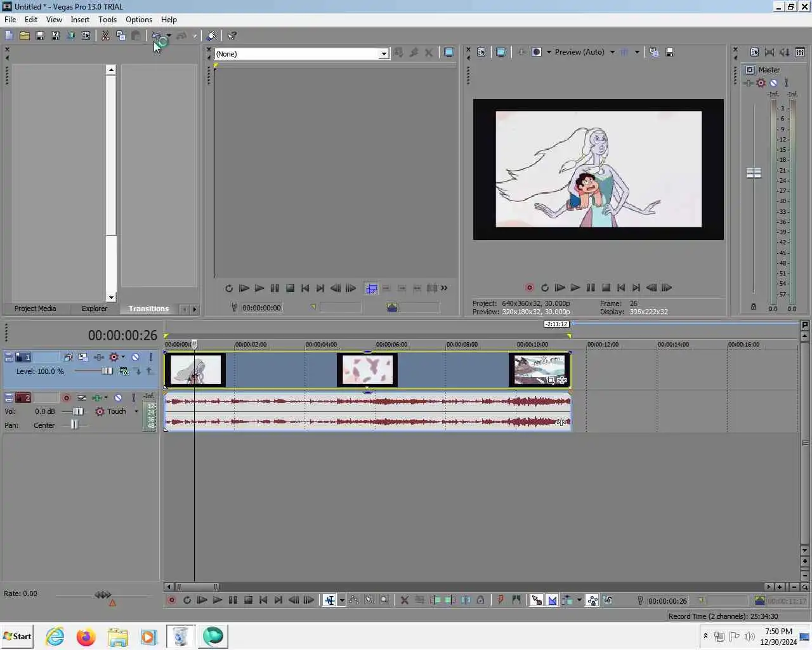The height and width of the screenshot is (650, 812).
Task: Open the Touch automation mode dropdown
Action: pyautogui.click(x=136, y=411)
